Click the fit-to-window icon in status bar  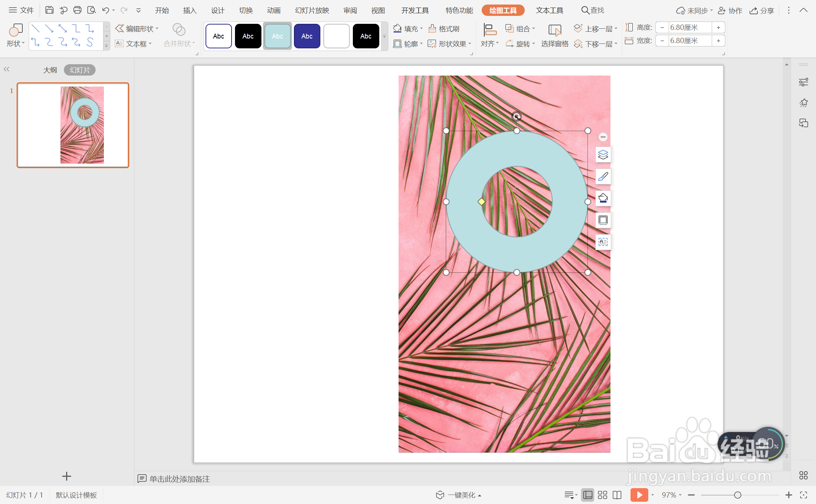(x=804, y=495)
